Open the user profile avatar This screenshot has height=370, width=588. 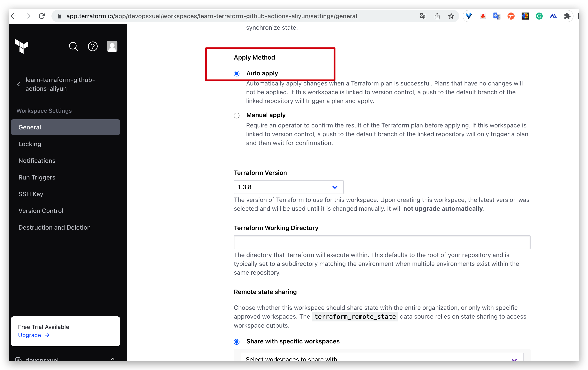point(112,46)
